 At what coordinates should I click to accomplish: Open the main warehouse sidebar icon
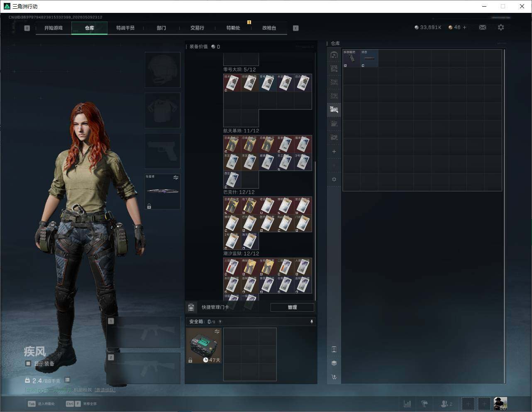point(334,55)
